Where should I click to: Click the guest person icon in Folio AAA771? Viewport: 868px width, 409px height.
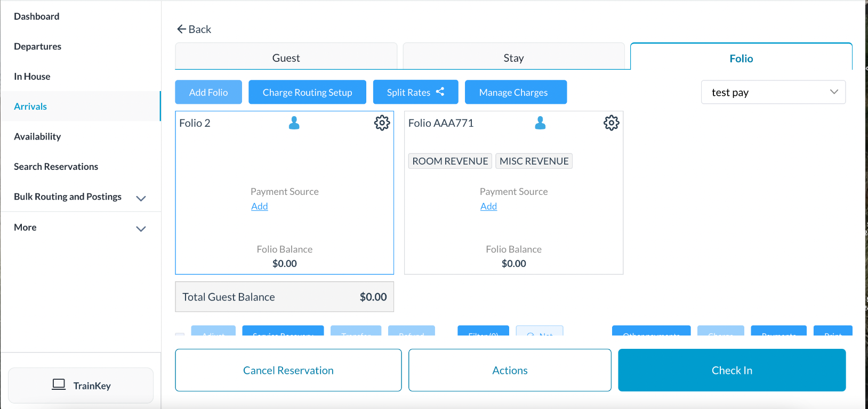pyautogui.click(x=540, y=123)
